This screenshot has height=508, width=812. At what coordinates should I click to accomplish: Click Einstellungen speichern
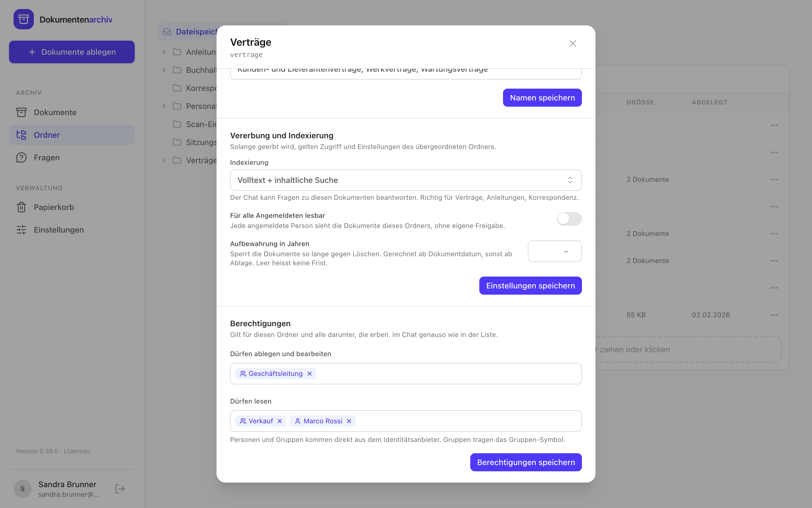530,286
